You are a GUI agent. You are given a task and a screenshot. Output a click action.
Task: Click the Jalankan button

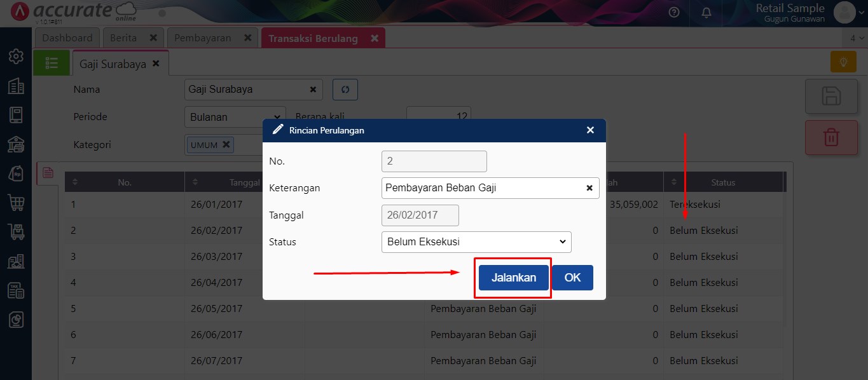513,278
